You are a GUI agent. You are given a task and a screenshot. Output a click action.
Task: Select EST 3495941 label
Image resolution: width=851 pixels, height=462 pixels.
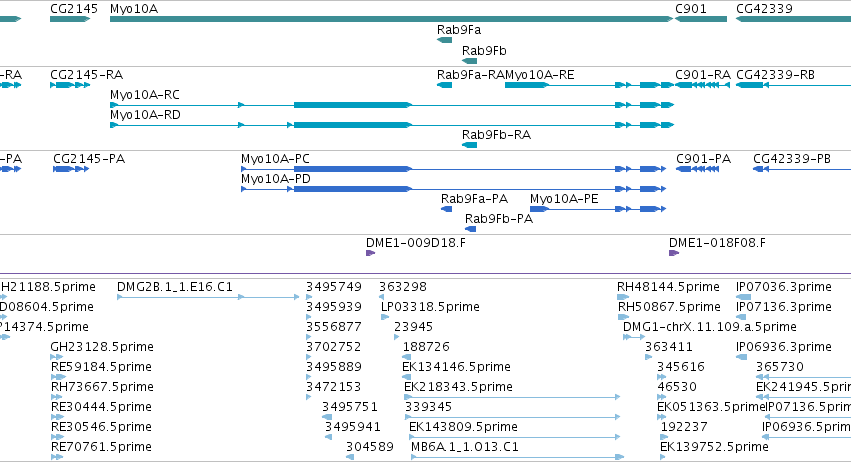tap(353, 427)
